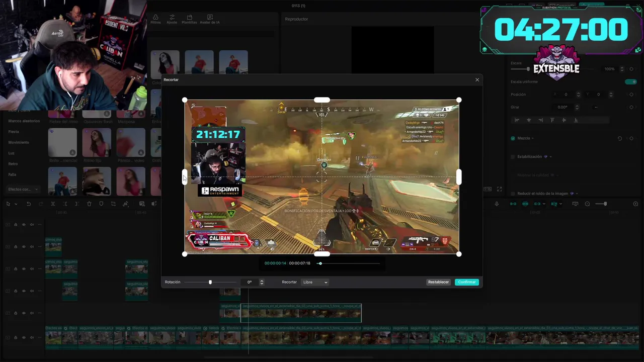Add a keyframe for Escala

coord(631,69)
